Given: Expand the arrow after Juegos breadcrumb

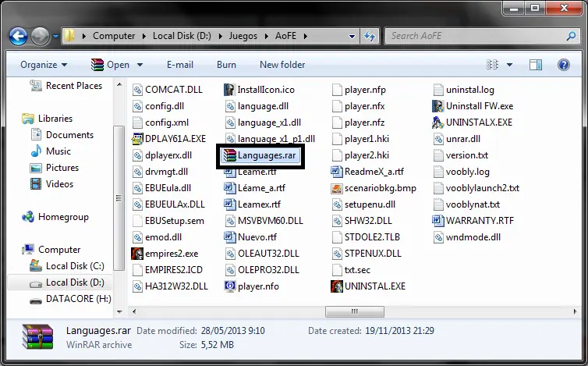Looking at the screenshot, I should 267,37.
